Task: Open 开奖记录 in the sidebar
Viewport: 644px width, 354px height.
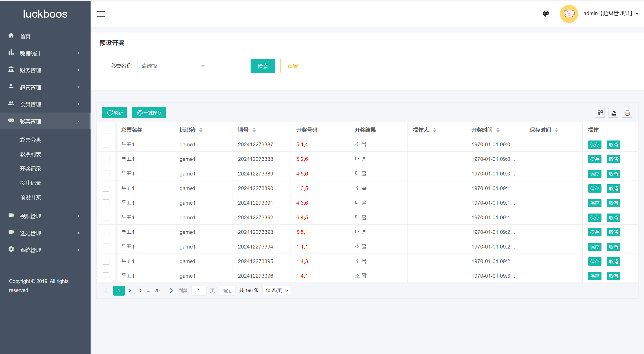Action: (x=30, y=169)
